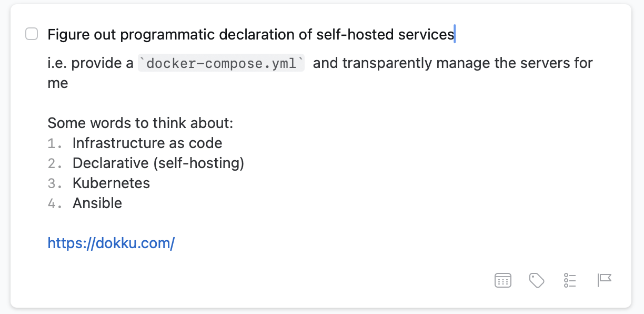
Task: Open the https://dokku.com/ link
Action: click(x=111, y=243)
